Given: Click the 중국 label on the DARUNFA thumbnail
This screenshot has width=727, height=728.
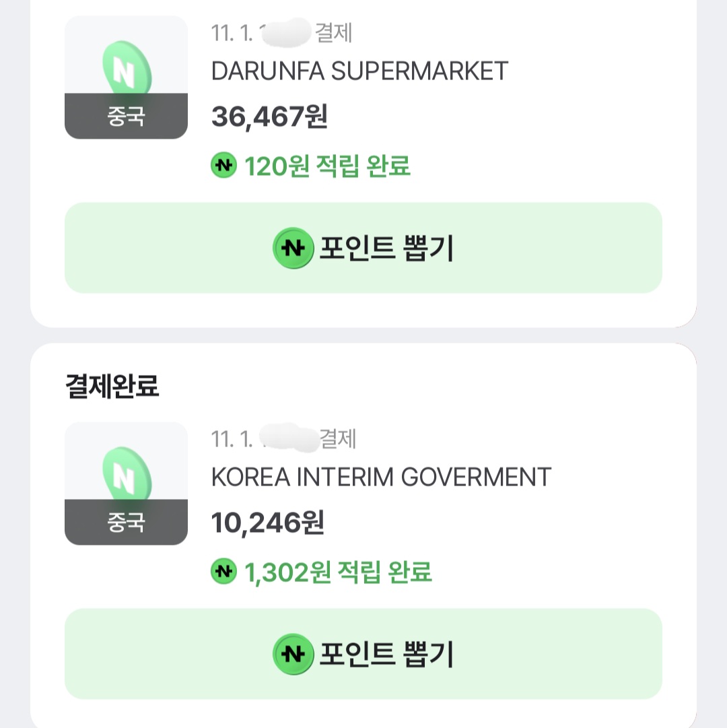Looking at the screenshot, I should (x=126, y=117).
